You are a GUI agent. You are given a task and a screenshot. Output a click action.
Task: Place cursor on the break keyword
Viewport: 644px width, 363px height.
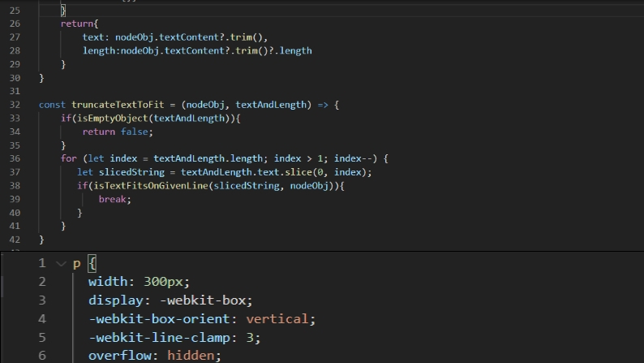[114, 199]
